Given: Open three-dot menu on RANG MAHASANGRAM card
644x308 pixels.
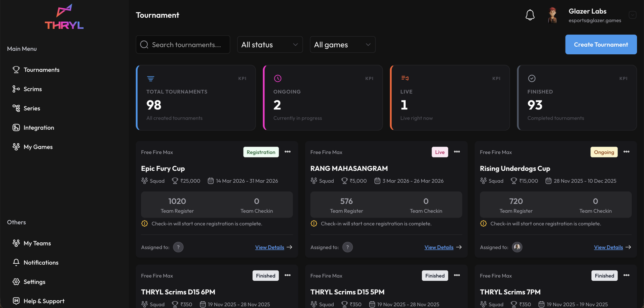Looking at the screenshot, I should click(x=457, y=152).
